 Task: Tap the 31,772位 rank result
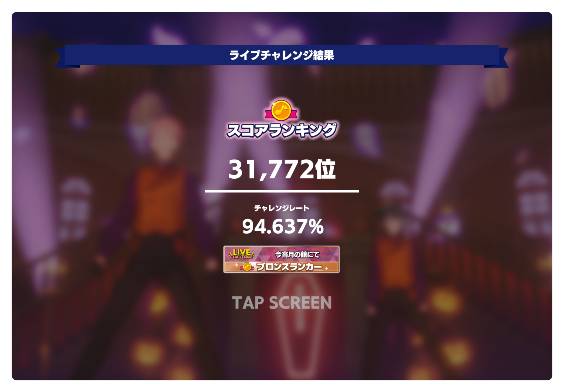pyautogui.click(x=282, y=169)
